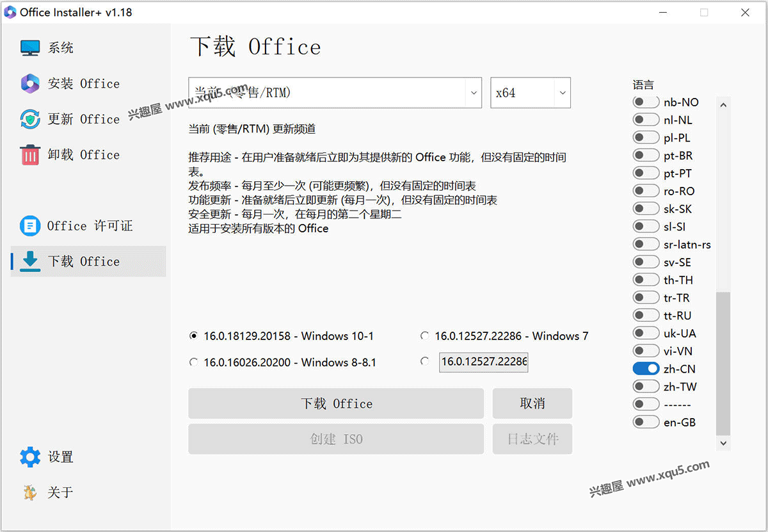Toggle the nl-NL language switch

click(646, 120)
